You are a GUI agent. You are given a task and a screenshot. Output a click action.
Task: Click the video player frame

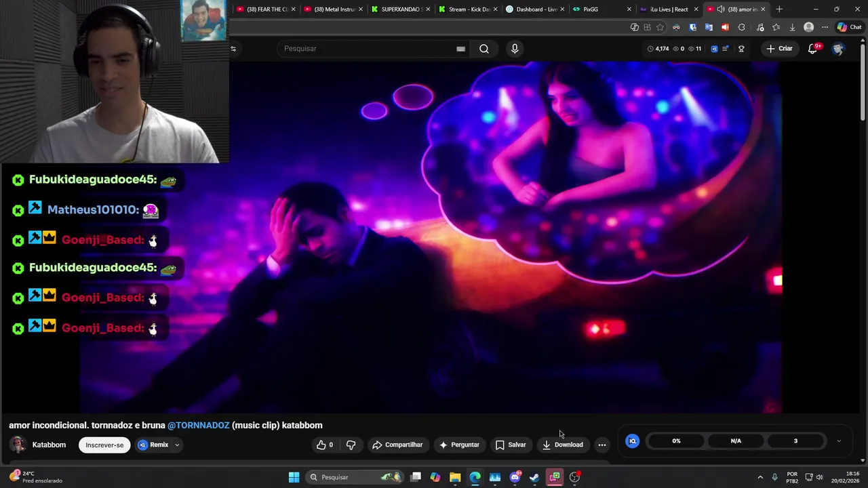(431, 237)
